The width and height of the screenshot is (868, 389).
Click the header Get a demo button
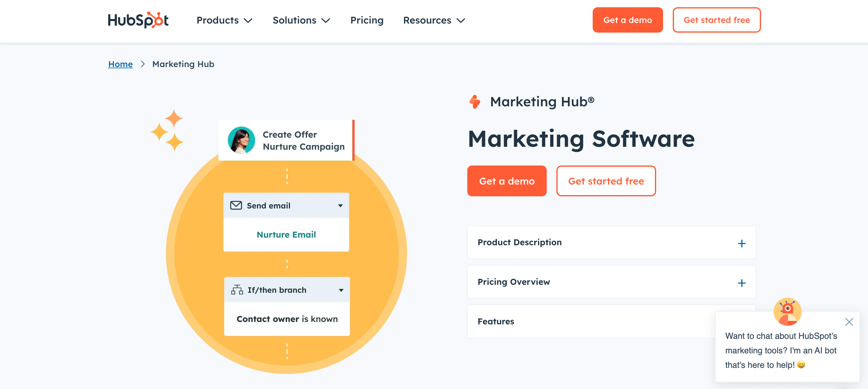627,20
